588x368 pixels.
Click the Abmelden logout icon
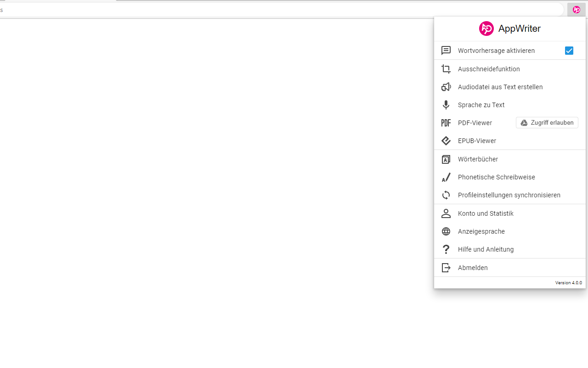click(x=446, y=268)
